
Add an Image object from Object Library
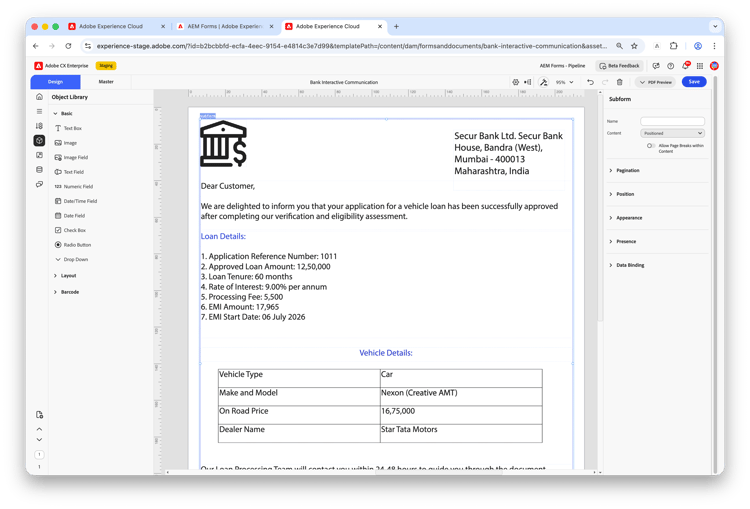(66, 143)
